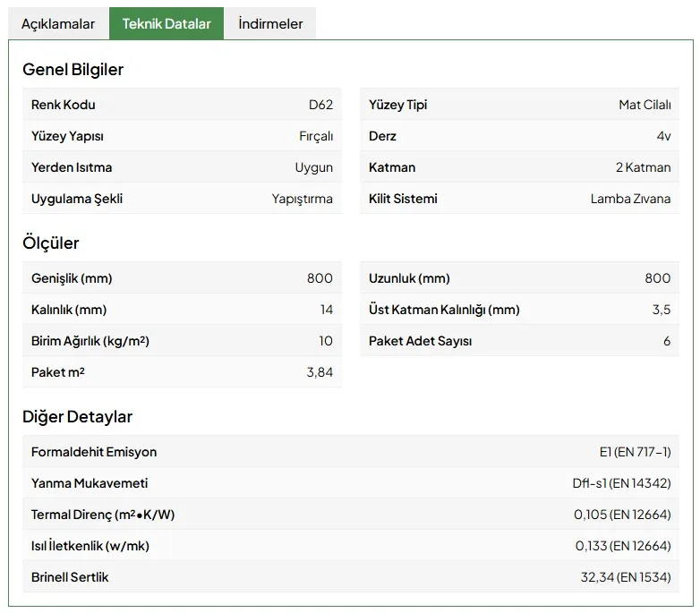Select the Kalınlık (mm) label
The height and width of the screenshot is (613, 700).
pyautogui.click(x=69, y=310)
